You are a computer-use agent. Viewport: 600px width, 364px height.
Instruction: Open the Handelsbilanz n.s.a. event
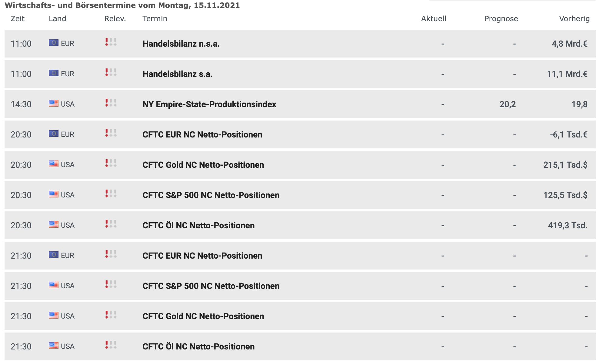pyautogui.click(x=181, y=44)
